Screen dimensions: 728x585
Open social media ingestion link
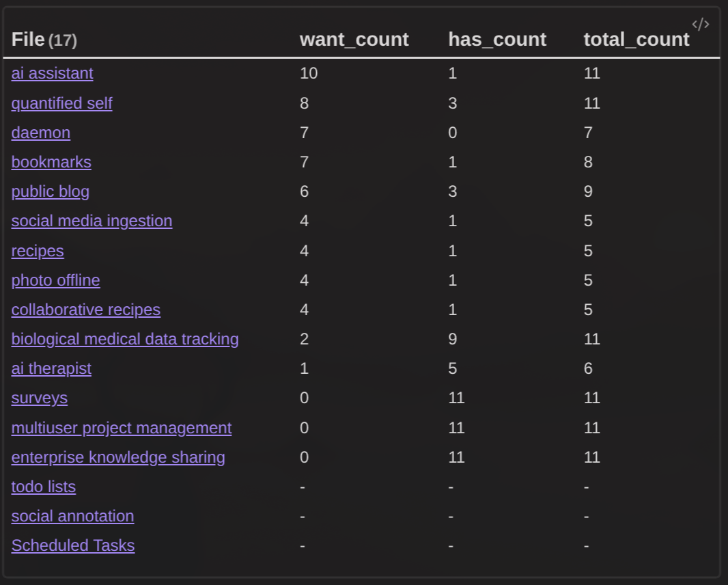[92, 221]
